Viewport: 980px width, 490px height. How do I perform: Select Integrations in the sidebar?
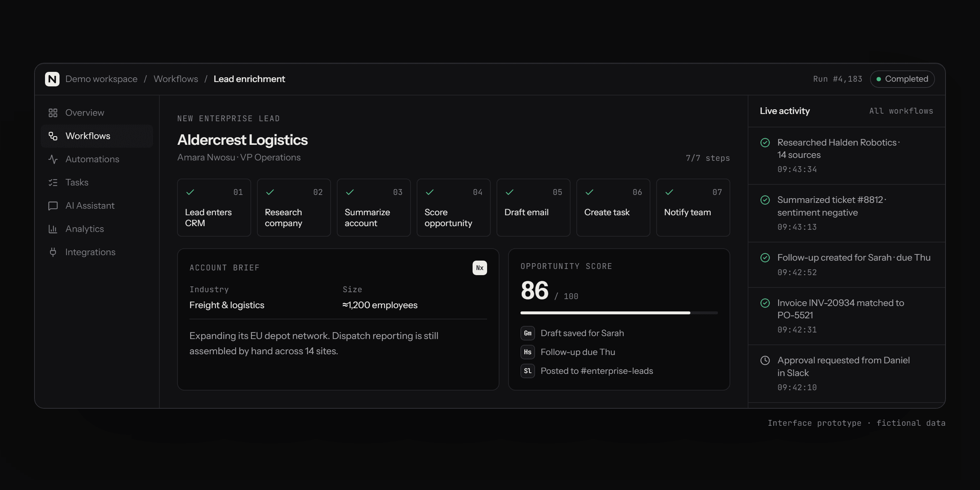click(97, 252)
